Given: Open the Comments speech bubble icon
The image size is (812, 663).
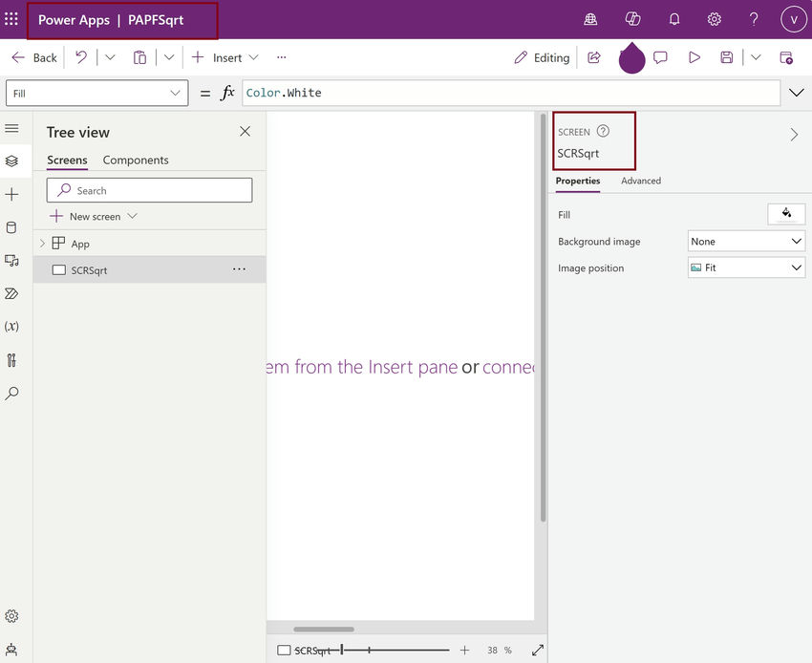Looking at the screenshot, I should (660, 57).
